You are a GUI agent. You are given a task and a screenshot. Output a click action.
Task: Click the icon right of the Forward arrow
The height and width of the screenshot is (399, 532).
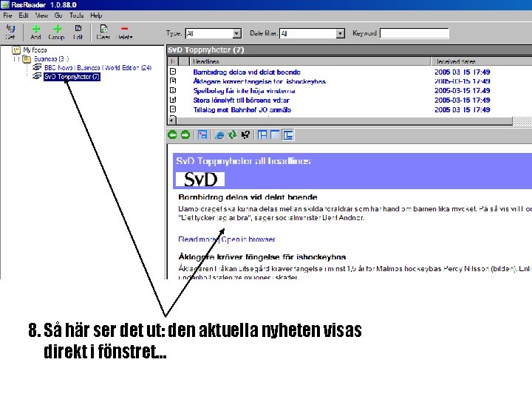coord(202,135)
